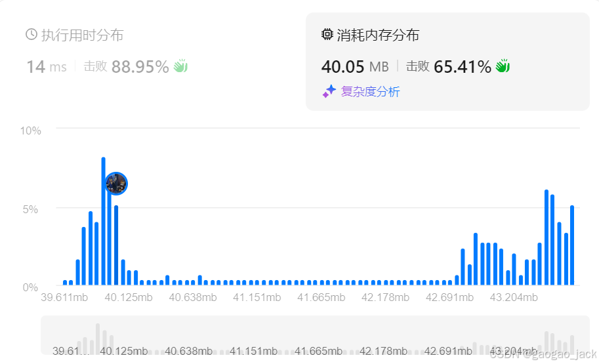This screenshot has height=364, width=599.
Task: Click the 40.638mb axis label under main chart
Action: 192,298
